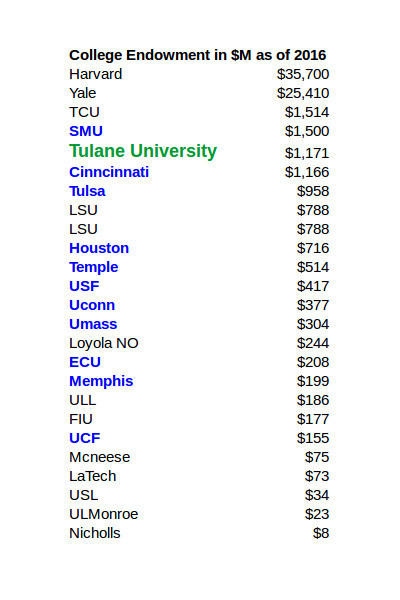Image resolution: width=400 pixels, height=600 pixels.
Task: Click the TCU school name
Action: [x=84, y=112]
